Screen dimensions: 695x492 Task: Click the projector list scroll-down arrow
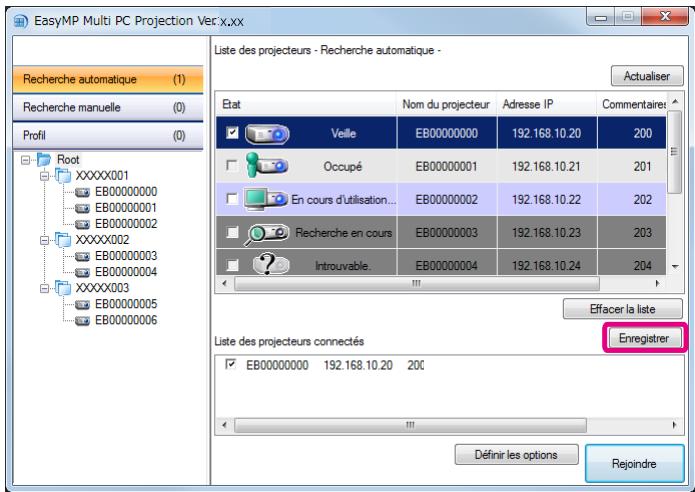pyautogui.click(x=675, y=266)
